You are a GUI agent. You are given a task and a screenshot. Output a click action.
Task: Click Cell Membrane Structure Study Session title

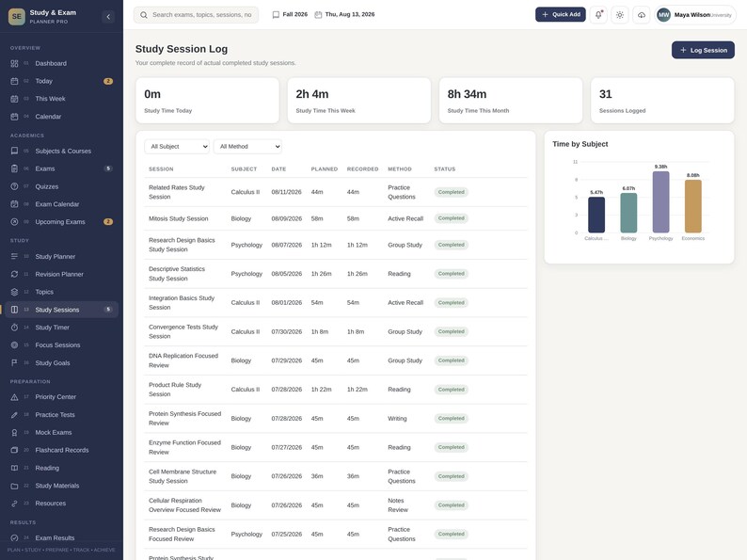click(183, 476)
